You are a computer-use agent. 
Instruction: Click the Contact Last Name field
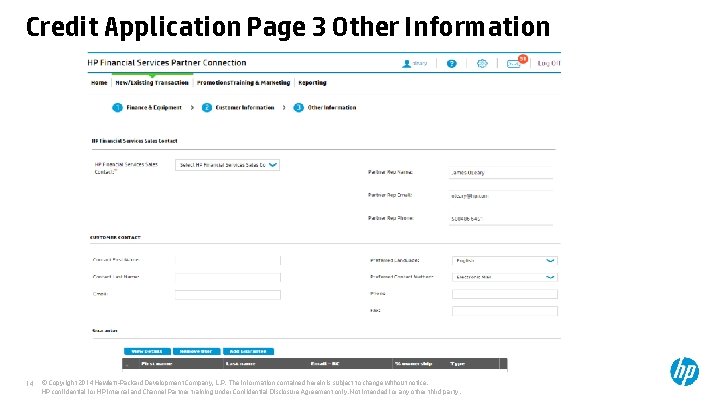coord(228,277)
